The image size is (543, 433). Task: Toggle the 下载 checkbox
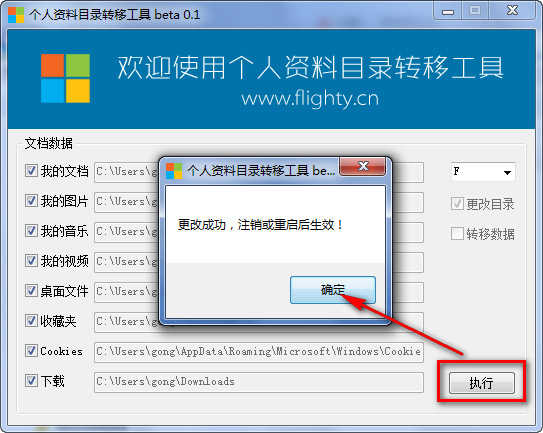(x=31, y=381)
